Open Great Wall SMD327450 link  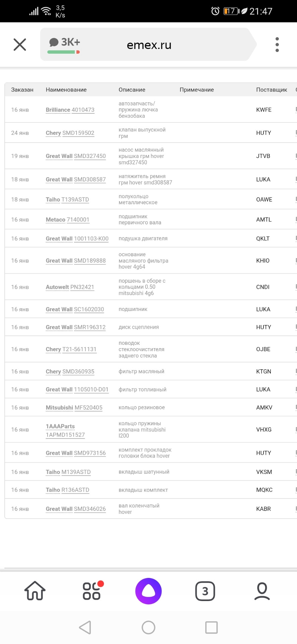point(76,156)
